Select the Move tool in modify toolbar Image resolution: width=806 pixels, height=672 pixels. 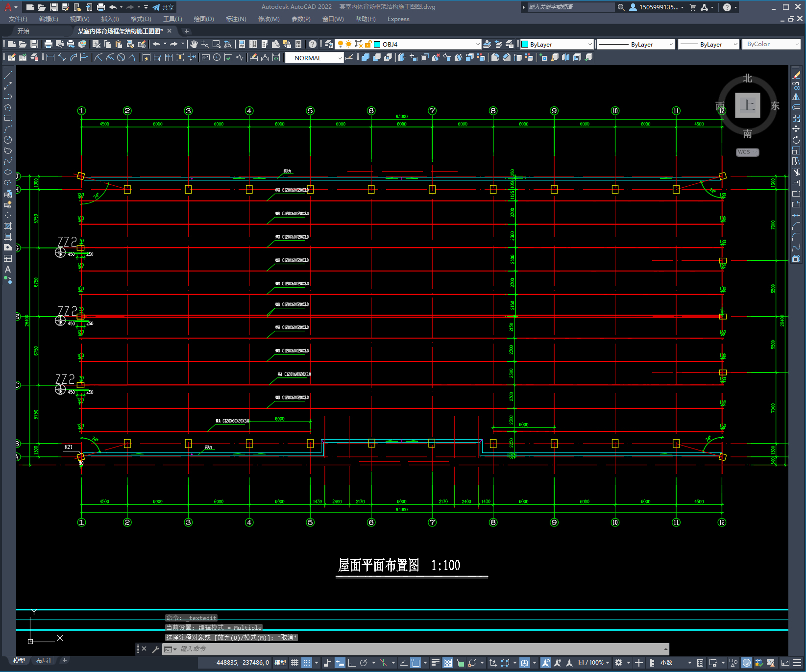coord(796,129)
